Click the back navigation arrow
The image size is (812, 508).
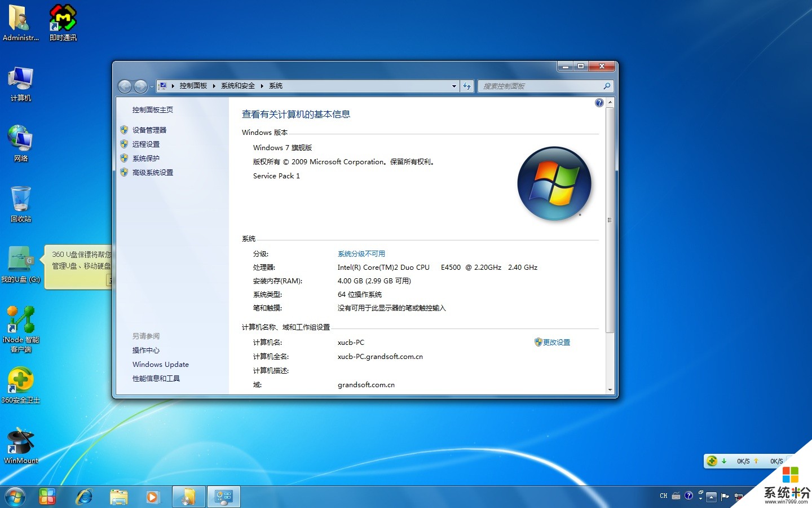point(125,86)
